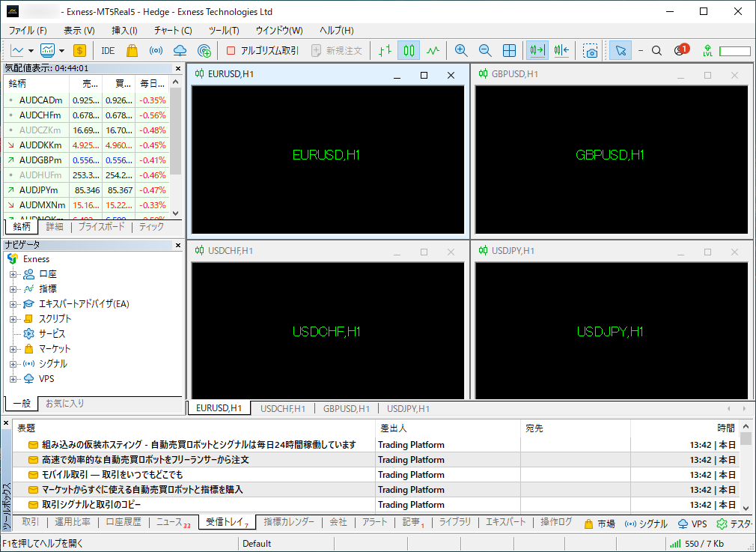This screenshot has height=552, width=756.
Task: Open search with the magnifier icon
Action: click(656, 51)
